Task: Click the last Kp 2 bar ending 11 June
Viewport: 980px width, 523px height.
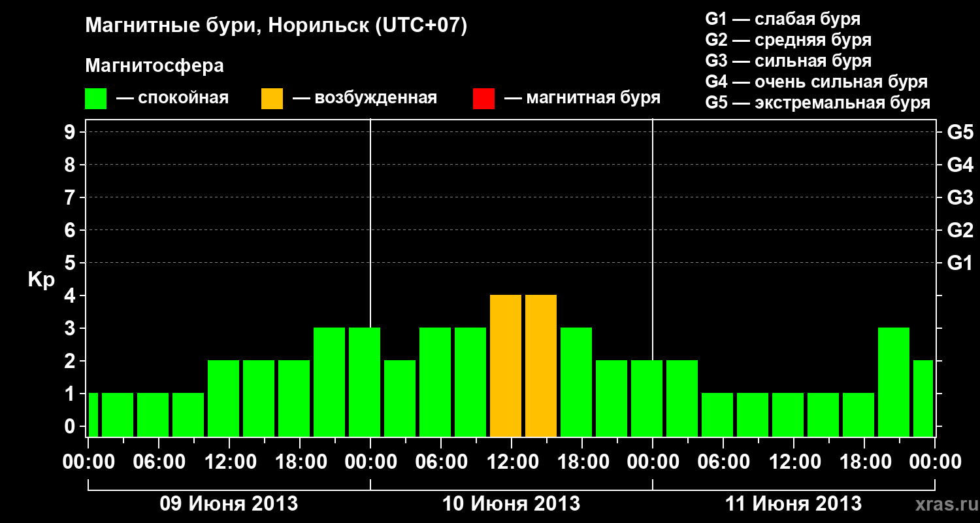Action: click(x=923, y=398)
